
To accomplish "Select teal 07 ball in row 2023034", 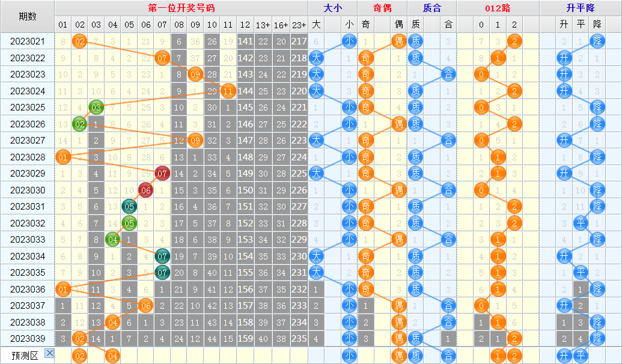I will pos(162,256).
